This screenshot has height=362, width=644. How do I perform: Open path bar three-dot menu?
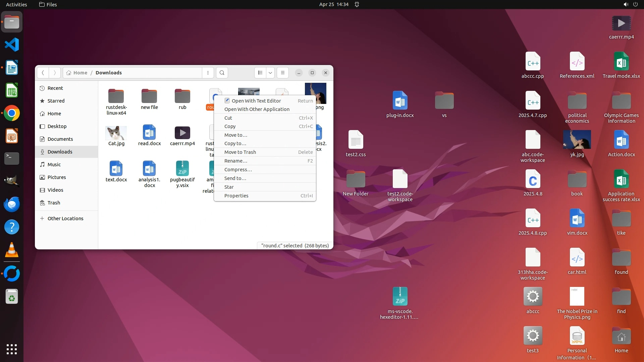[x=208, y=73]
